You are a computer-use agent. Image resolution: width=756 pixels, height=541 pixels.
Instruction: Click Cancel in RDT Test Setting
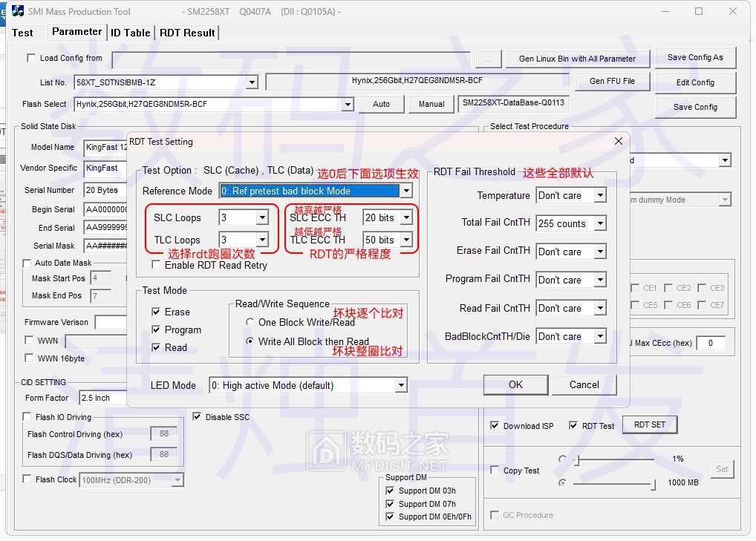coord(584,384)
